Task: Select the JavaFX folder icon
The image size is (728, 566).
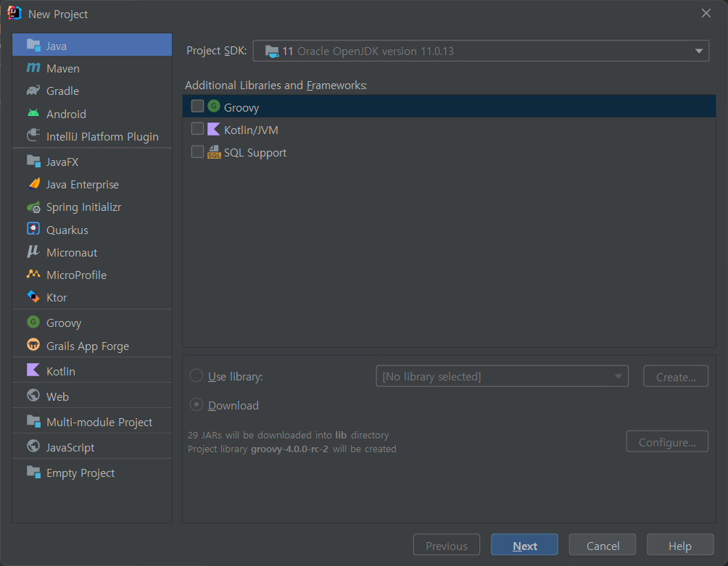Action: coord(33,162)
